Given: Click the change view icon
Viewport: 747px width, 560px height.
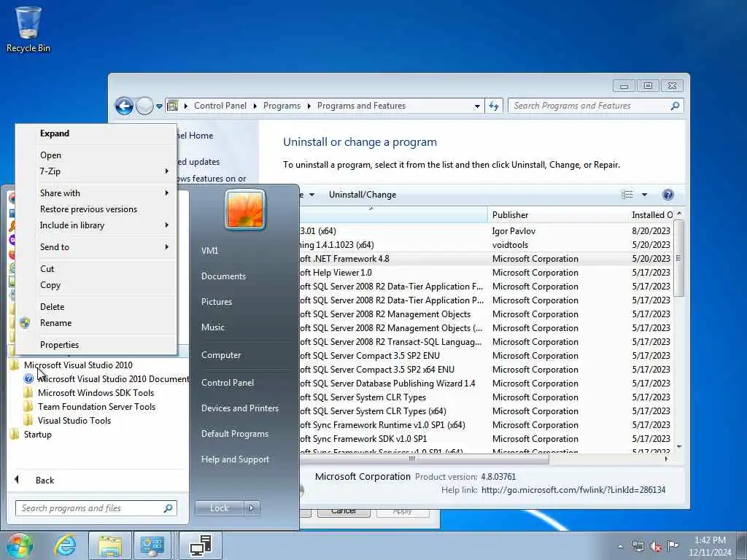Looking at the screenshot, I should point(627,194).
